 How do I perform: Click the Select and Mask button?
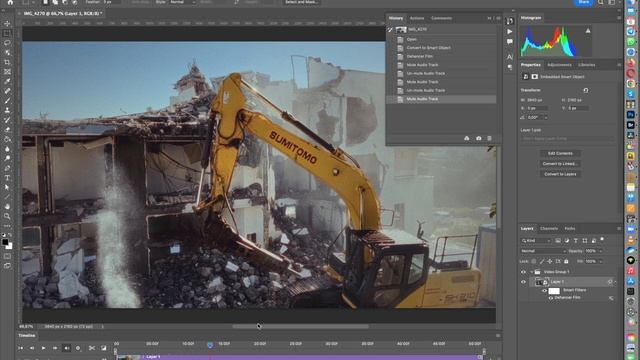pyautogui.click(x=301, y=2)
